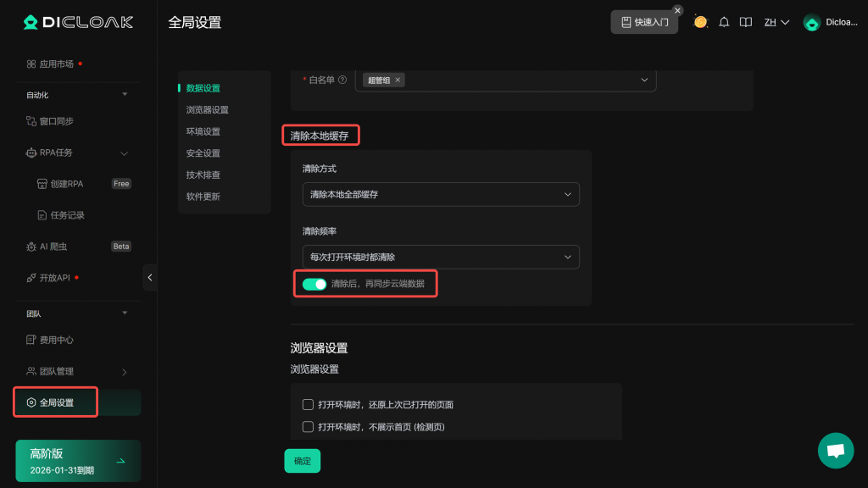
Task: Collapse the left sidebar with arrow handle
Action: click(x=150, y=277)
